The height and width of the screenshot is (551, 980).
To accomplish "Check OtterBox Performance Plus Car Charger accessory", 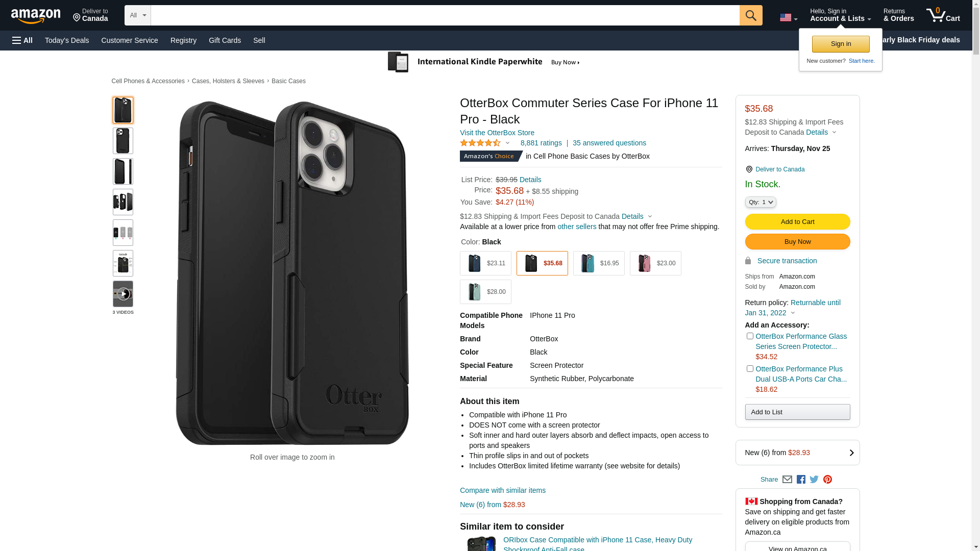I will [750, 369].
